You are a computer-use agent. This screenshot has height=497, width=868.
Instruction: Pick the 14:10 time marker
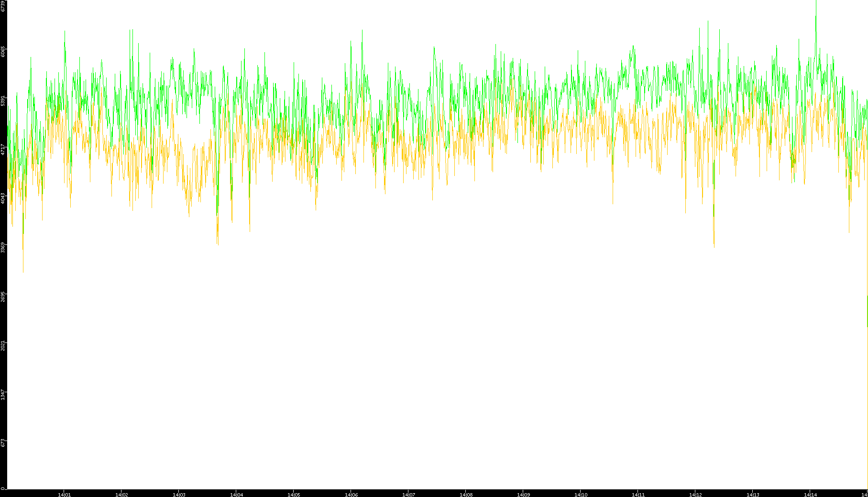pos(581,495)
